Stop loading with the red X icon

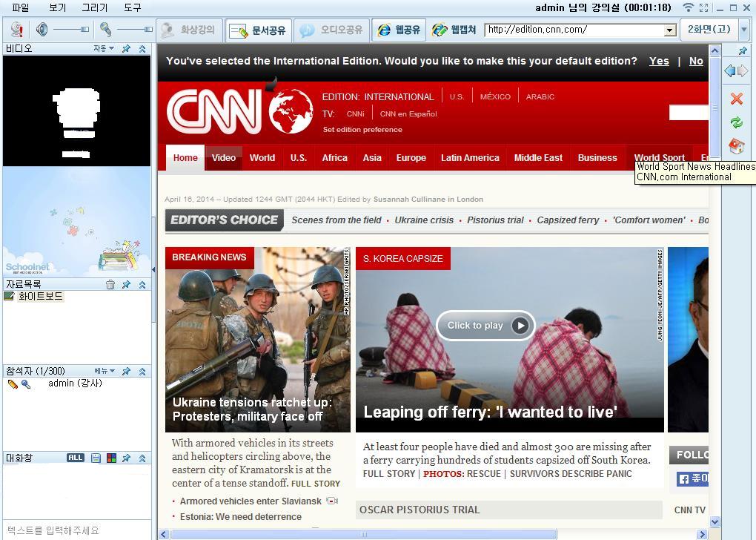click(736, 99)
